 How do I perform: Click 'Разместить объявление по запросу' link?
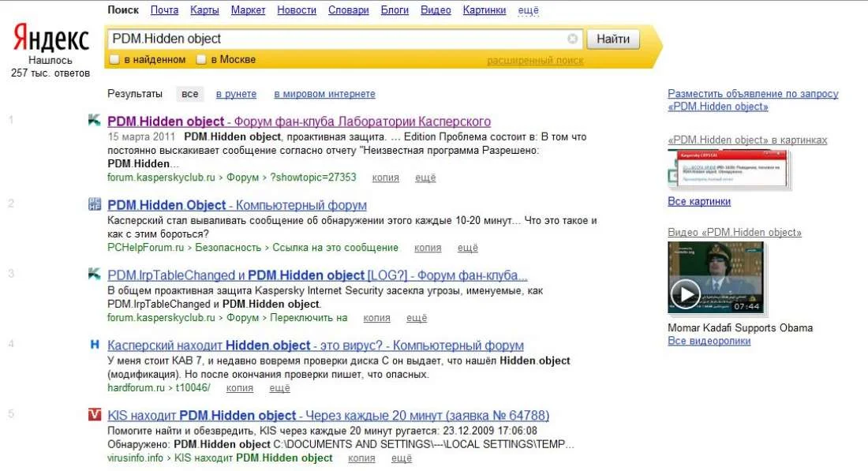(x=753, y=100)
